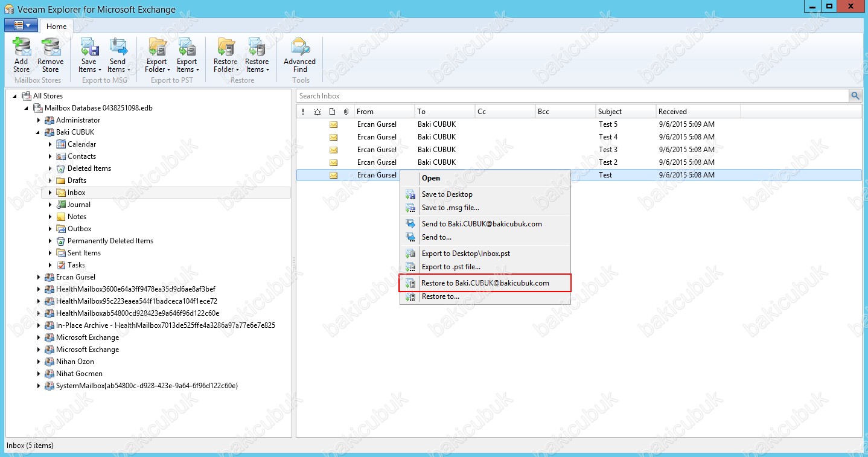Click the Outbox folder icon
This screenshot has width=868, height=457.
(60, 229)
